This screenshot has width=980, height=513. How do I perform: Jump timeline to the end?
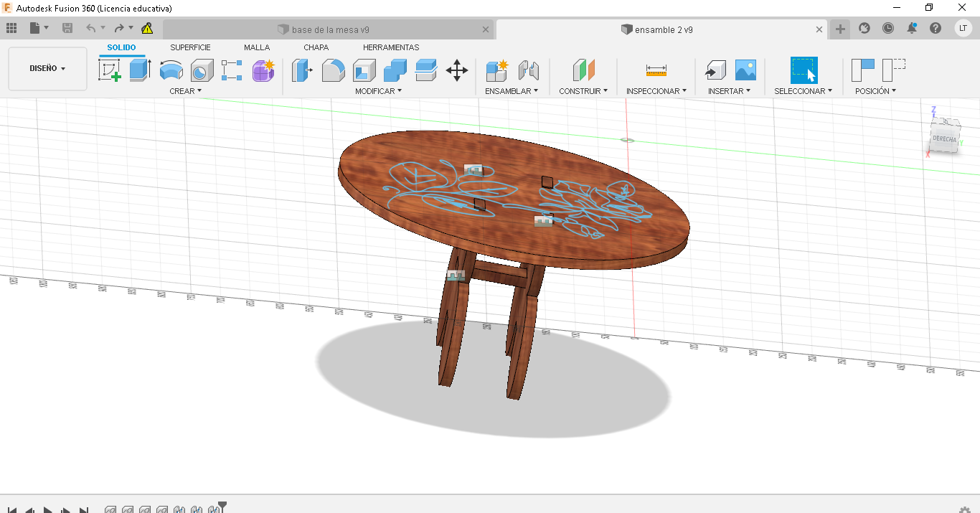coord(84,510)
